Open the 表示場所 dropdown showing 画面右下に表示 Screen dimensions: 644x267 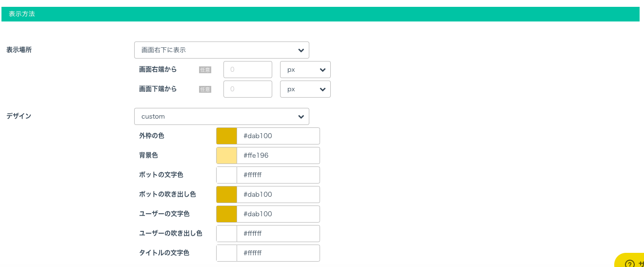pyautogui.click(x=221, y=50)
